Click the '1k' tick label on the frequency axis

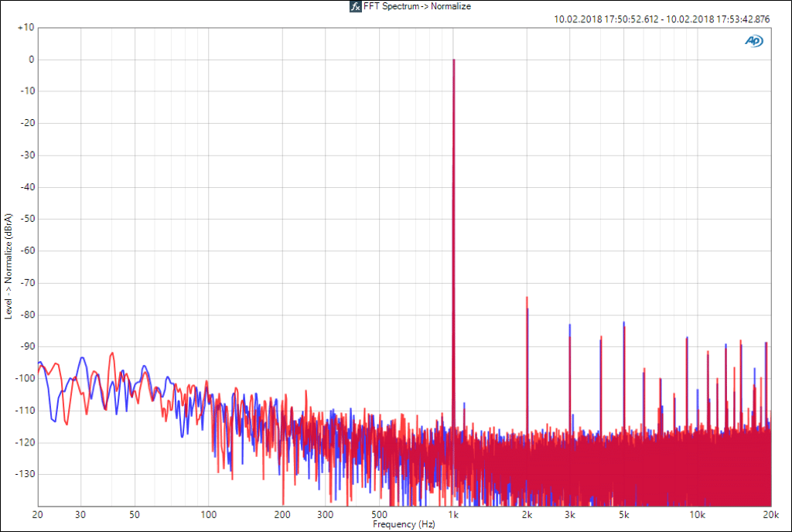pos(454,514)
